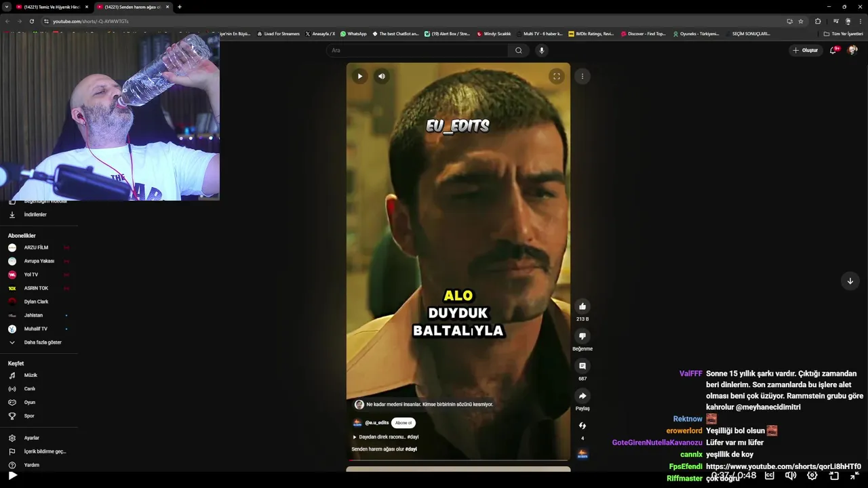
Task: Subscribe with the Abone ol button
Action: click(x=403, y=423)
